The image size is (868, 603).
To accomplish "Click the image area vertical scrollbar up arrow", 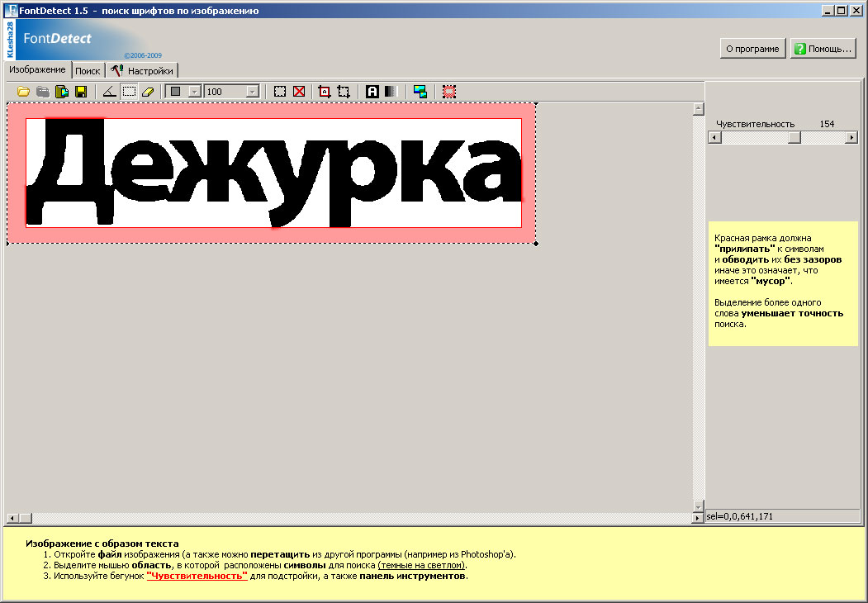I will pos(698,109).
